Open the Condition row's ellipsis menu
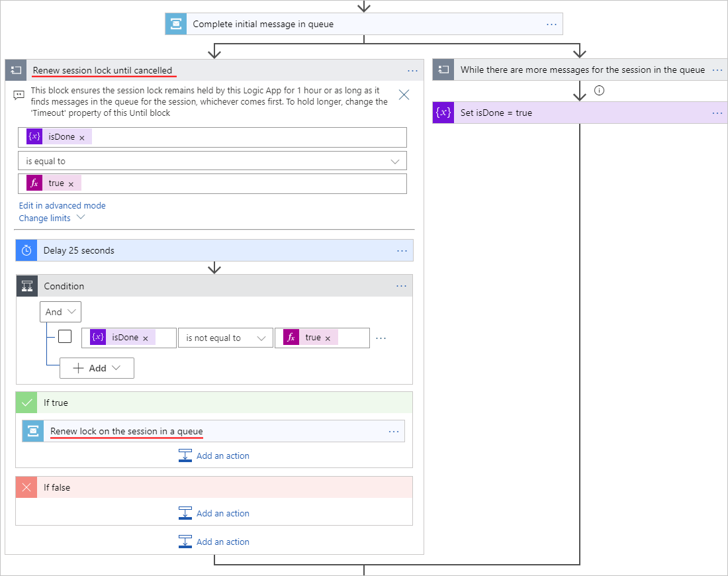728x576 pixels. click(x=381, y=338)
